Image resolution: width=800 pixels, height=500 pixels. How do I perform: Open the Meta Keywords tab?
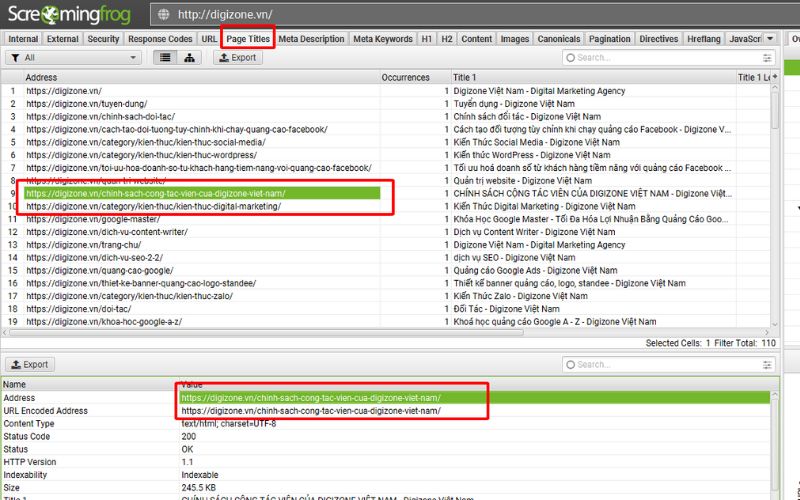pyautogui.click(x=383, y=39)
